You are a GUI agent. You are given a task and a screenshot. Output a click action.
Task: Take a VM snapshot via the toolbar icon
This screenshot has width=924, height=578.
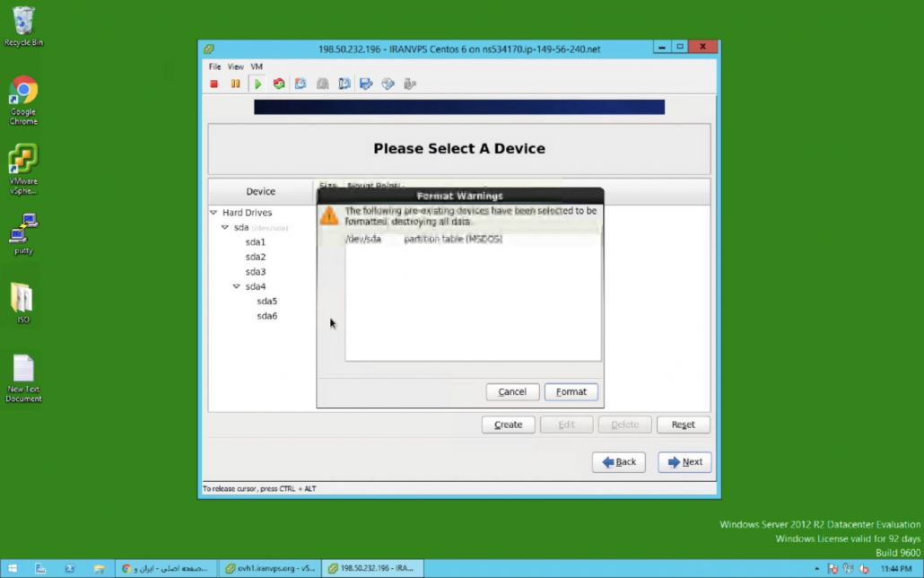point(301,83)
